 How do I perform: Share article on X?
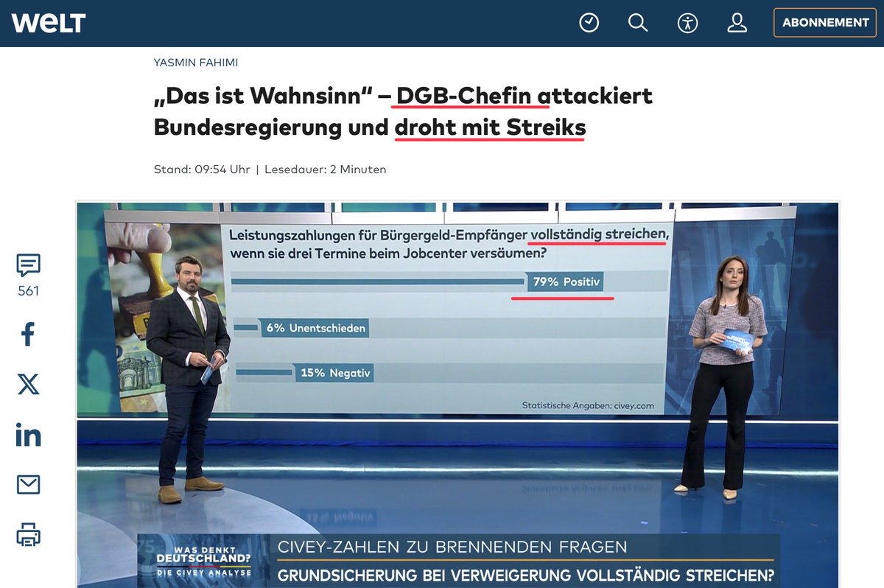[28, 384]
